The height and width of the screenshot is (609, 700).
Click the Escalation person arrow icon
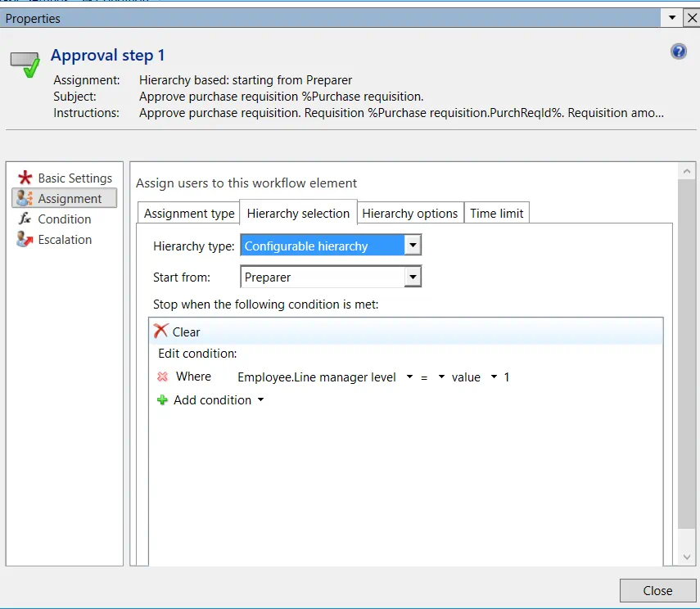click(25, 239)
